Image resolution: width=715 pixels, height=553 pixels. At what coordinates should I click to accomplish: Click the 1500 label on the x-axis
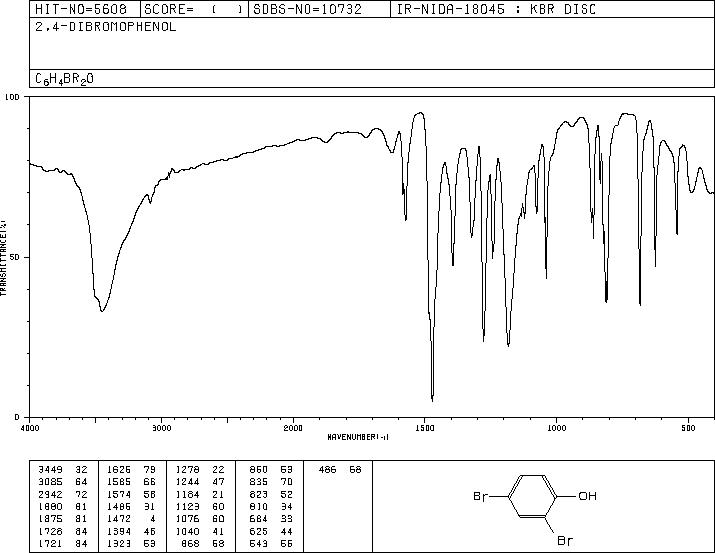pos(425,428)
